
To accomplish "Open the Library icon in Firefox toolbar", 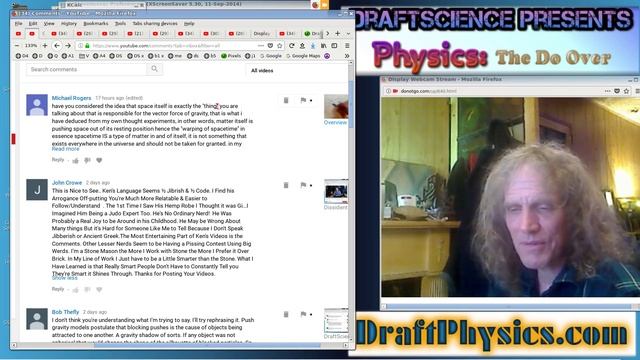I will 324,46.
